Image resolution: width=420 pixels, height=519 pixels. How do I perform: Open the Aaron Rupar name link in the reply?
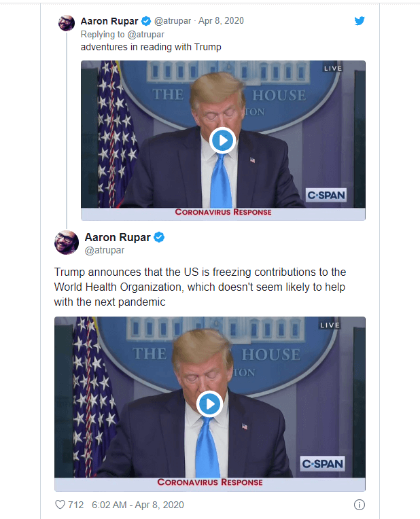[x=109, y=21]
